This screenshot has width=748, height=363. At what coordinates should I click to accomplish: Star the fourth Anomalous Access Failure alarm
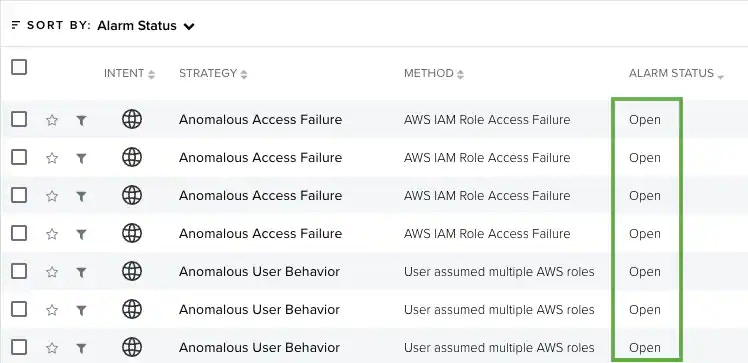click(52, 234)
